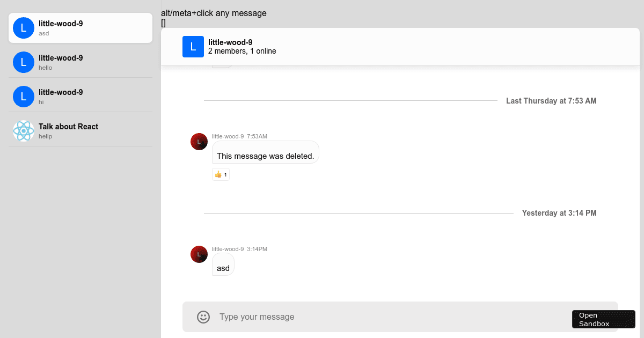Switch to the channel previewing hello

click(x=80, y=62)
